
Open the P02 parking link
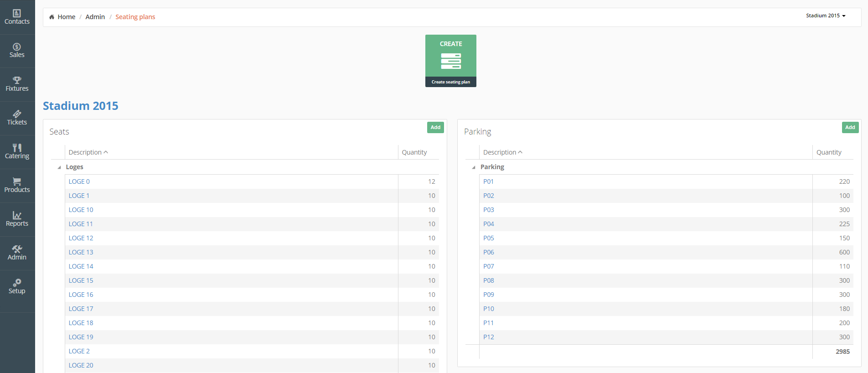(x=488, y=196)
